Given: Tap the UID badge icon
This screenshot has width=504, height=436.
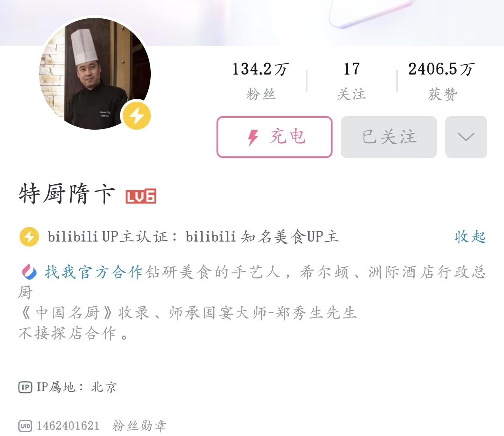Looking at the screenshot, I should (25, 426).
